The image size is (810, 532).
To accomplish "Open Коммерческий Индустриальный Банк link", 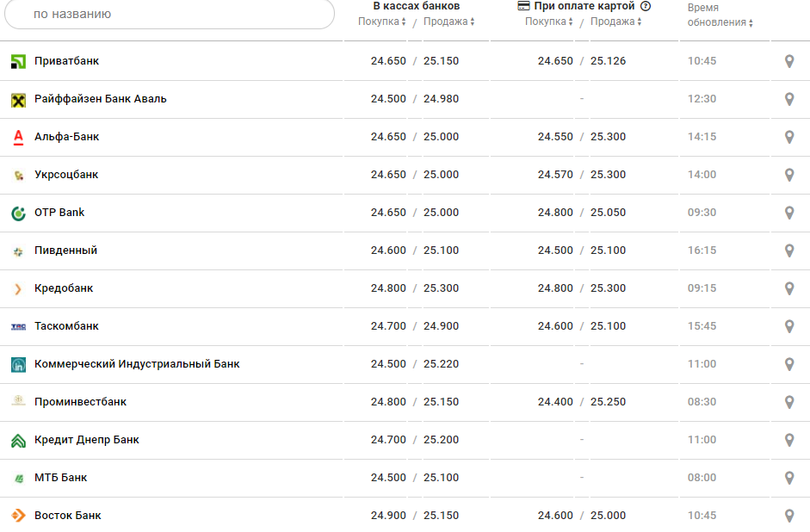I will (137, 364).
